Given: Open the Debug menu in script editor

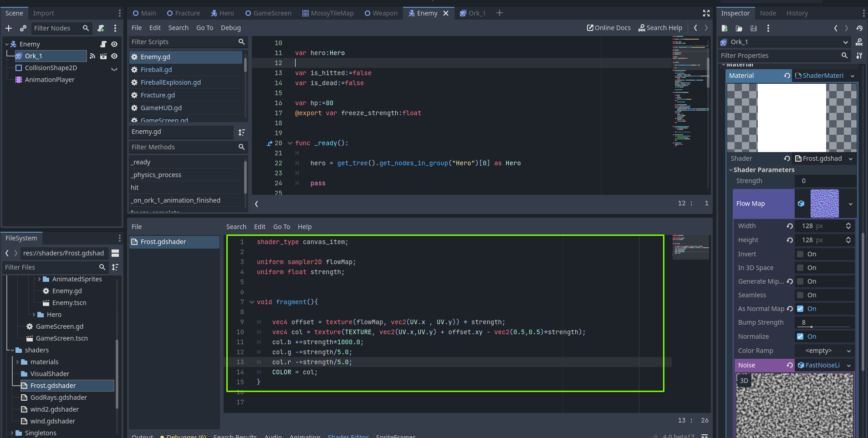Looking at the screenshot, I should 230,28.
